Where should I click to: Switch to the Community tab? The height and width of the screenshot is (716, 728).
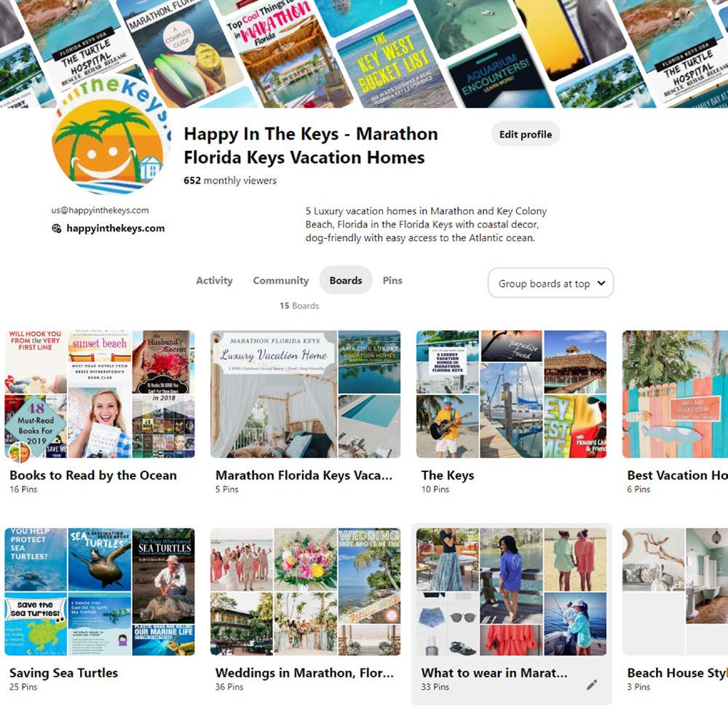point(280,280)
